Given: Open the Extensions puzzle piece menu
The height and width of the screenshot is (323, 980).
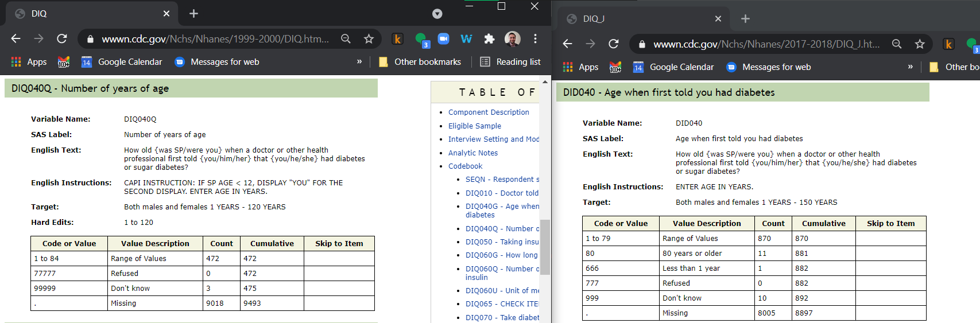Looking at the screenshot, I should (x=489, y=38).
